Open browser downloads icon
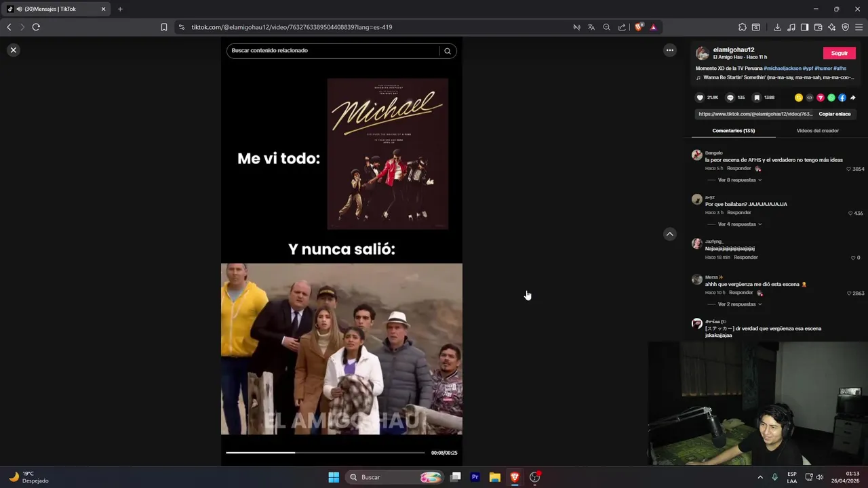The width and height of the screenshot is (868, 488). coord(777,27)
